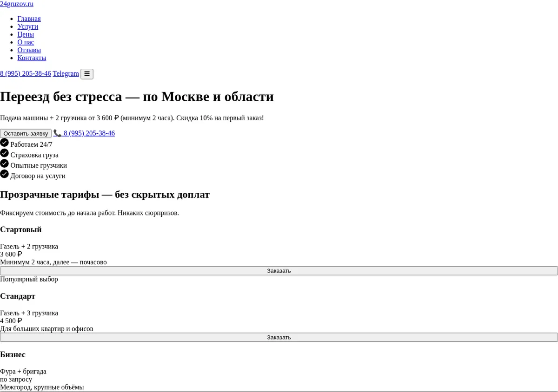
Task: Open the Главная menu link
Action: pyautogui.click(x=29, y=19)
